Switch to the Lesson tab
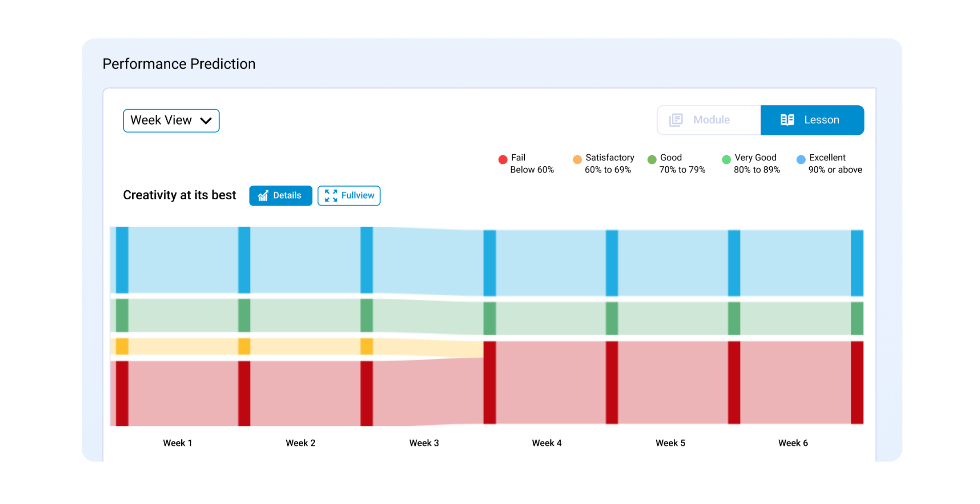Viewport: 980px width, 504px height. pyautogui.click(x=812, y=120)
